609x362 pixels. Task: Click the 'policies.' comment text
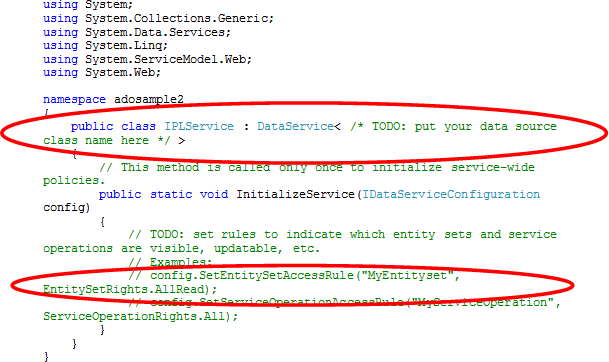coord(74,181)
